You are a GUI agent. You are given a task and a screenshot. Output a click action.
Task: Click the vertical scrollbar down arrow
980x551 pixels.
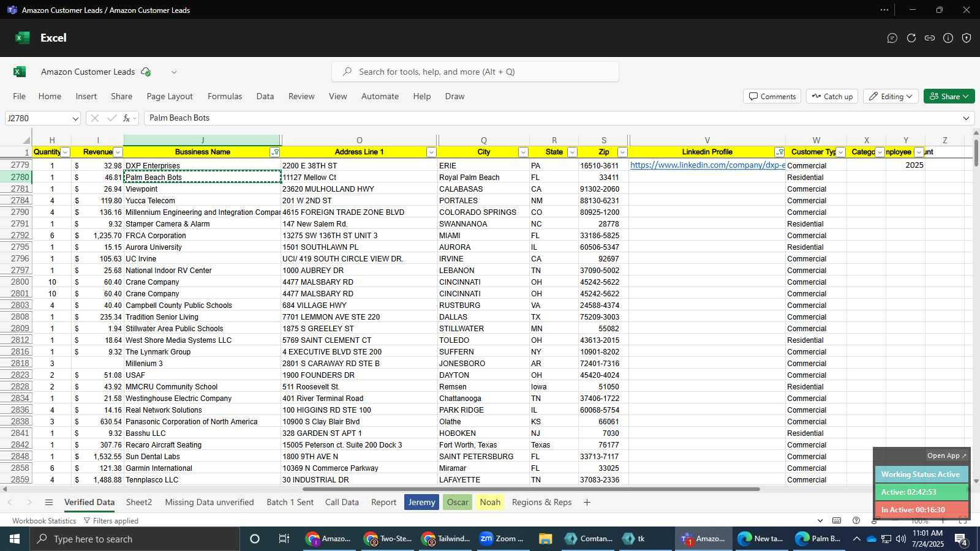(976, 481)
